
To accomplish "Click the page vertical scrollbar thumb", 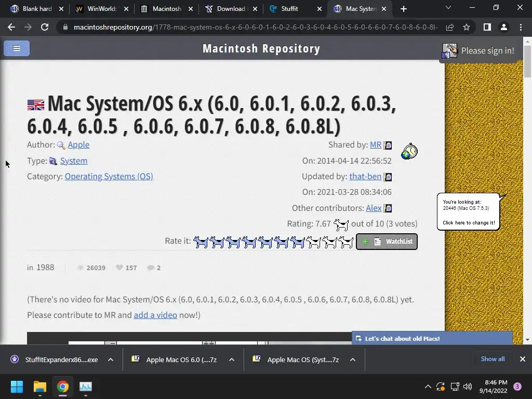I will (527, 61).
